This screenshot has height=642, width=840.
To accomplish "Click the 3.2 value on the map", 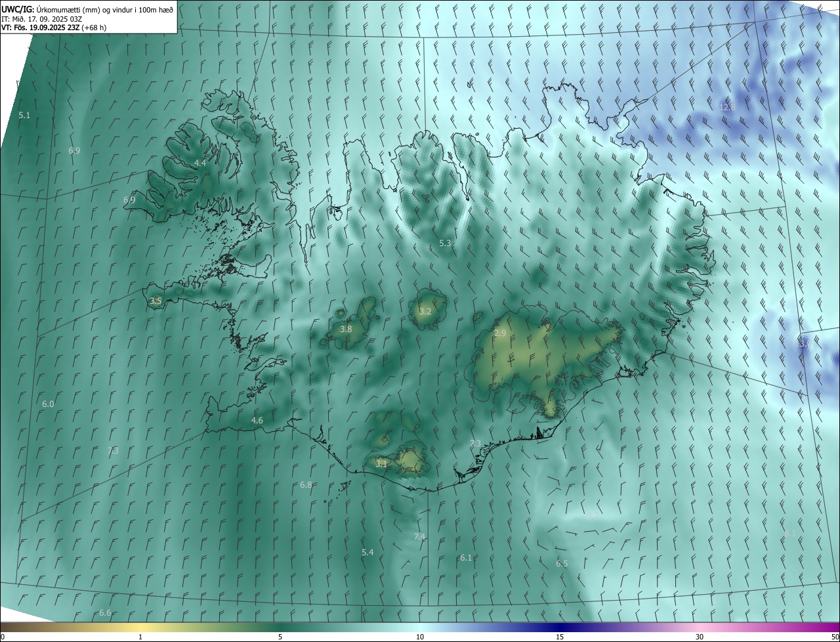I will click(425, 311).
